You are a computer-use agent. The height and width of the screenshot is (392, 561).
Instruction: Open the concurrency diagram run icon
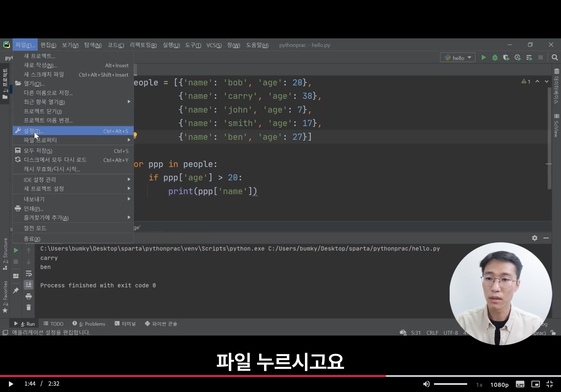pos(529,58)
